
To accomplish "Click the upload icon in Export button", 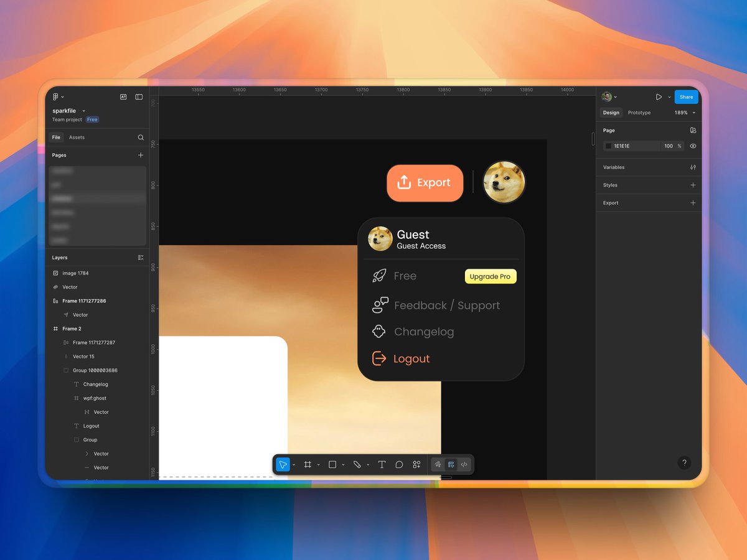I will [404, 182].
